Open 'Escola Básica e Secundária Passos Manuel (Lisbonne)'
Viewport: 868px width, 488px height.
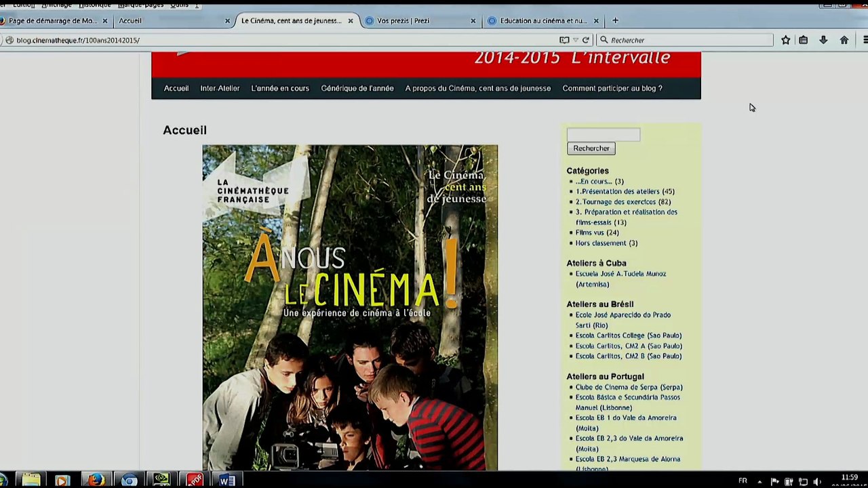[627, 403]
